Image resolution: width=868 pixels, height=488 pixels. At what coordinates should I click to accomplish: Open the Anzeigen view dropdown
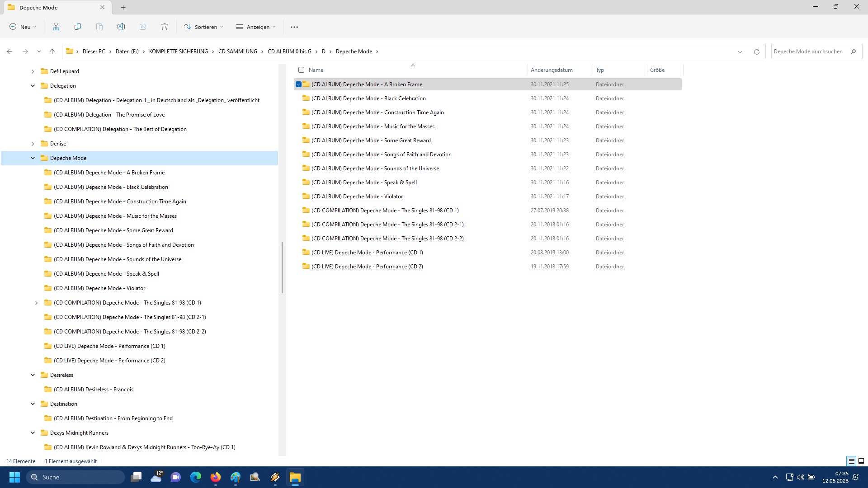pyautogui.click(x=256, y=27)
